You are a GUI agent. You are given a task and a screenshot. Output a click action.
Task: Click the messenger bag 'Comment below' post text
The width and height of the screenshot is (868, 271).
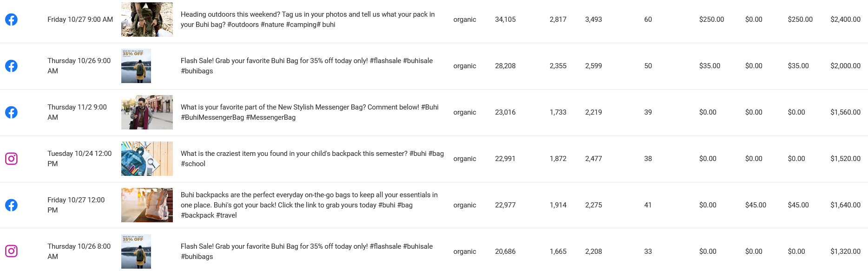(309, 112)
